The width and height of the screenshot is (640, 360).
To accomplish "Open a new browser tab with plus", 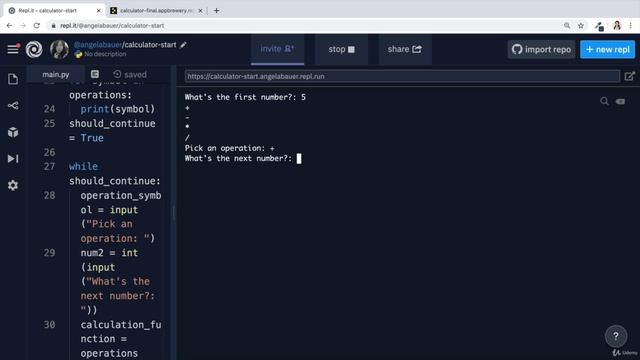I will tap(216, 11).
